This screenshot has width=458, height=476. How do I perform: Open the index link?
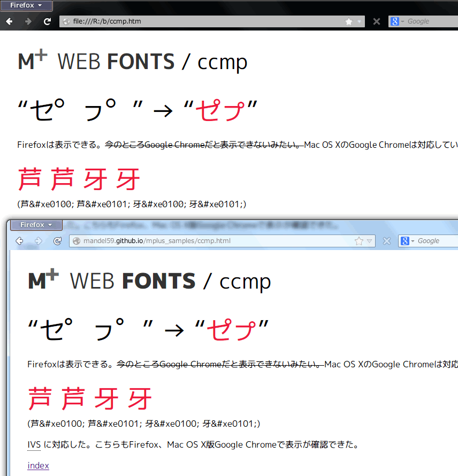pyautogui.click(x=38, y=465)
